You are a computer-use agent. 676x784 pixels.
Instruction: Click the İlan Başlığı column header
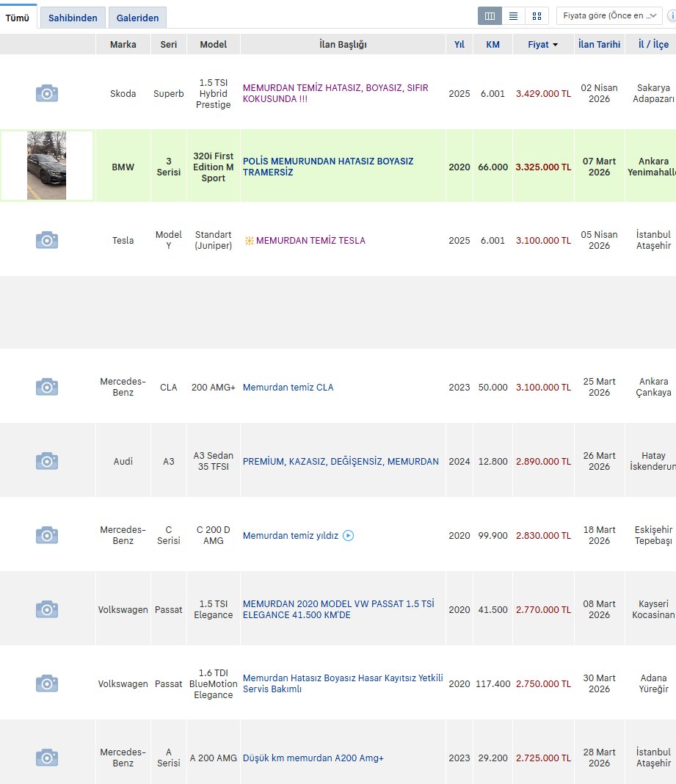point(343,45)
